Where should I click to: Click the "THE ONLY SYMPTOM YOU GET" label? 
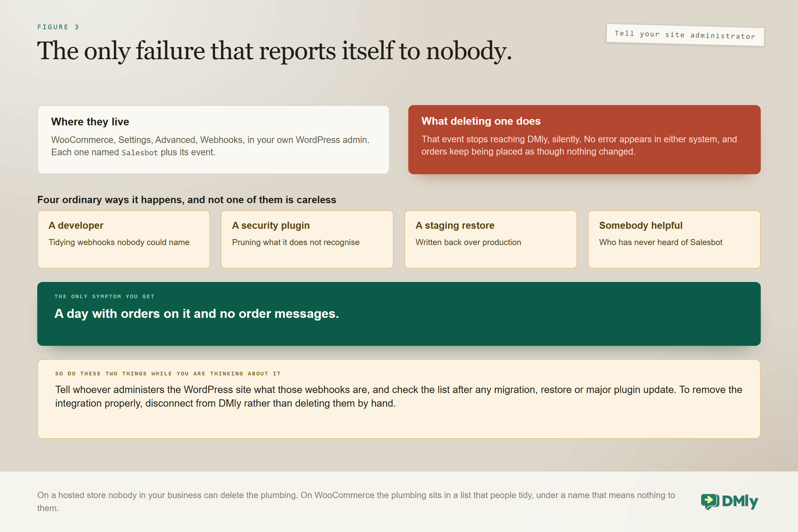(104, 297)
